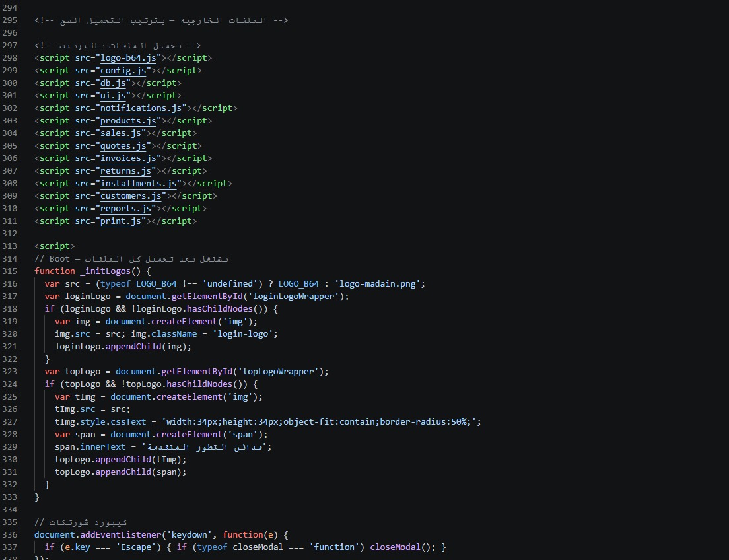Image resolution: width=729 pixels, height=560 pixels.
Task: Click hasChildNodes on line 324
Action: point(199,384)
